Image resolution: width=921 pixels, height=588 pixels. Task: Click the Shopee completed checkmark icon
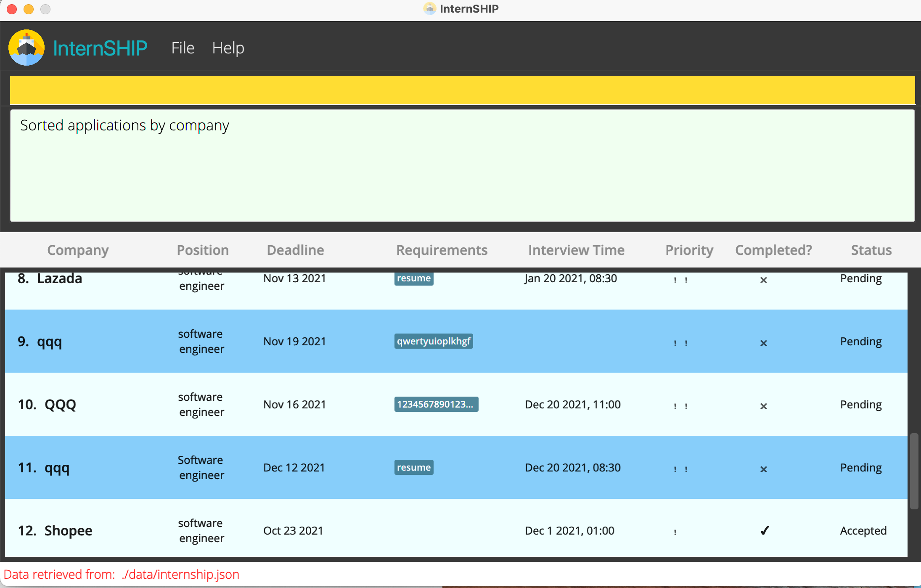(x=764, y=530)
